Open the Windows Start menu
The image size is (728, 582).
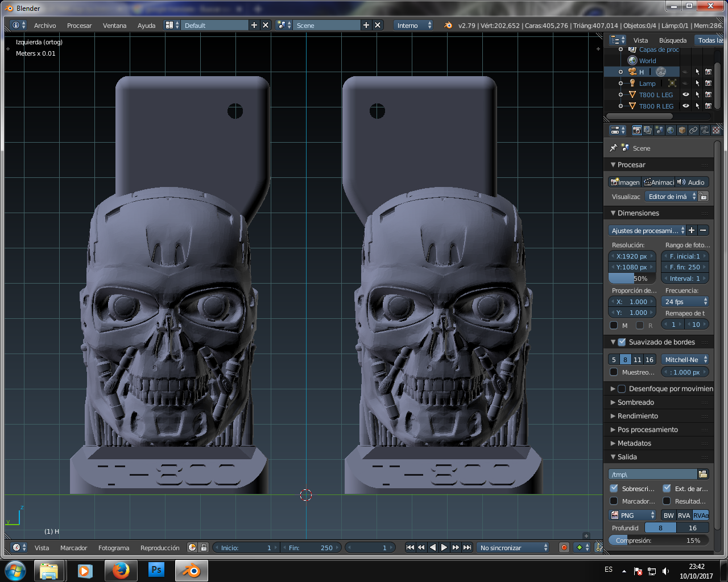tap(15, 570)
